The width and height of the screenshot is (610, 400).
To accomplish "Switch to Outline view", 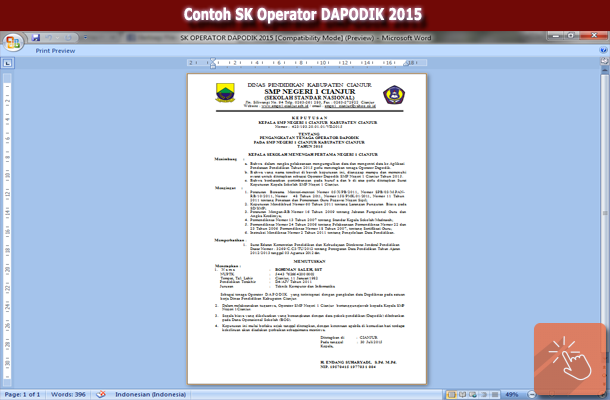I will pyautogui.click(x=484, y=395).
